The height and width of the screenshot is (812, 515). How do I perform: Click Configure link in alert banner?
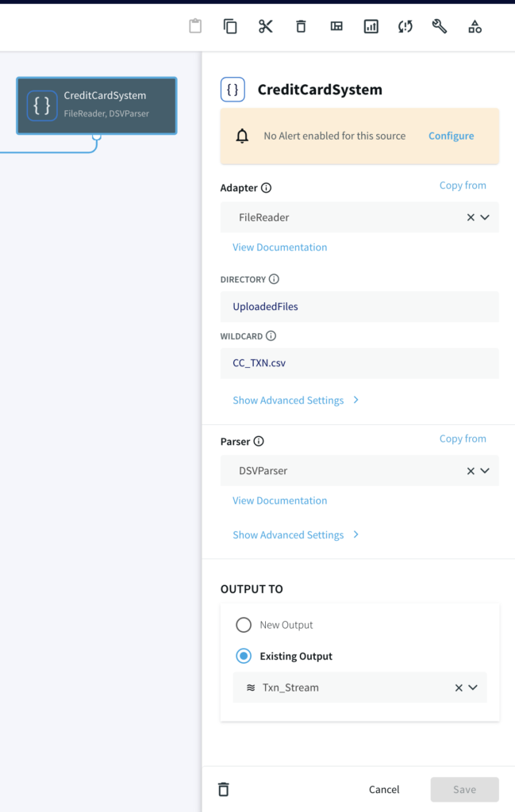(451, 136)
